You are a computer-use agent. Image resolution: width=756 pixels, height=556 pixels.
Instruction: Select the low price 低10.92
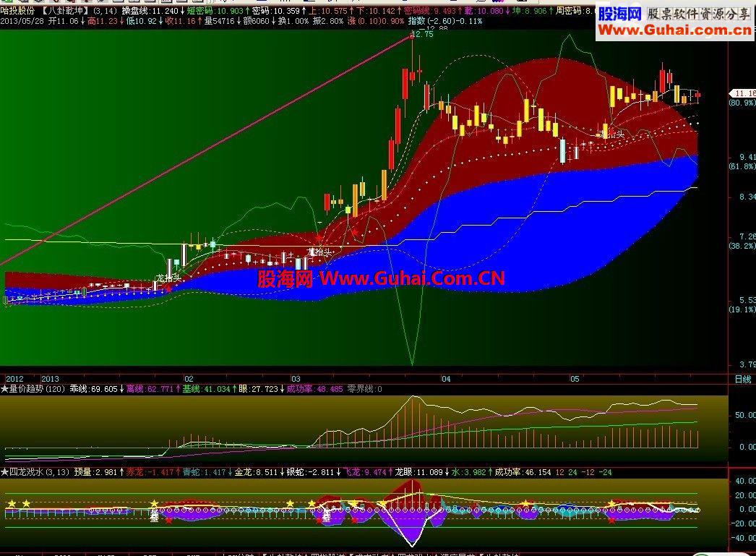[x=141, y=21]
